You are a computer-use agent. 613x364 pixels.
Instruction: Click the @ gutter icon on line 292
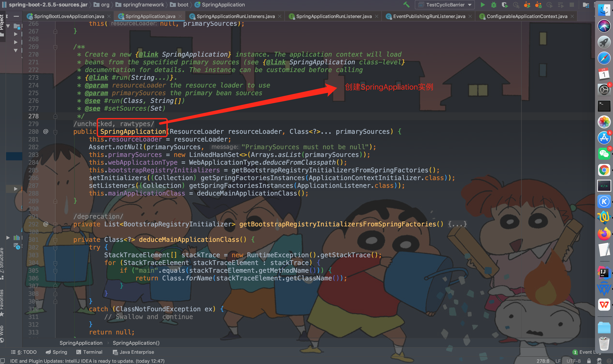(x=46, y=224)
